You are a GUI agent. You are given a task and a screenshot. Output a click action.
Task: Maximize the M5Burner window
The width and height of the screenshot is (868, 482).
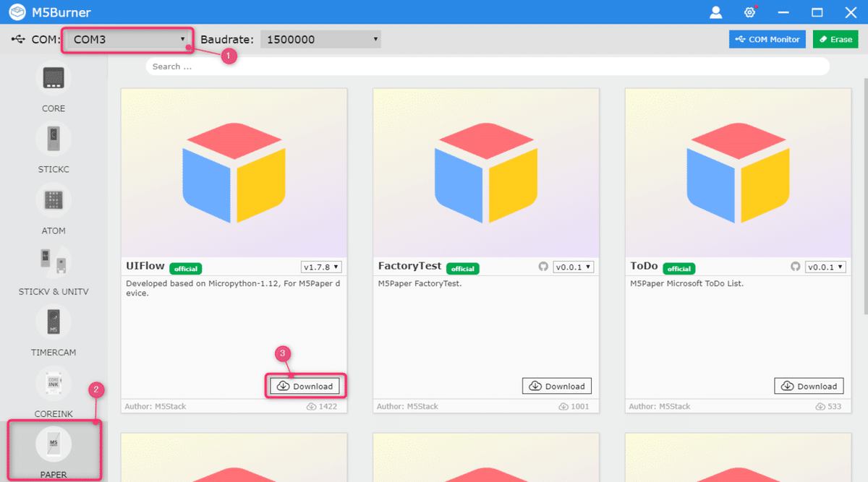(x=817, y=12)
